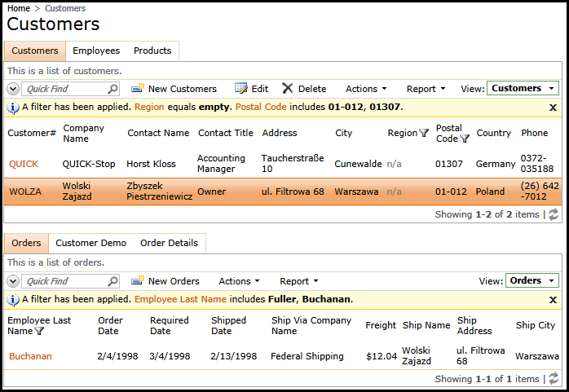The width and height of the screenshot is (569, 392).
Task: Click the Region column filter funnel icon
Action: pos(424,133)
